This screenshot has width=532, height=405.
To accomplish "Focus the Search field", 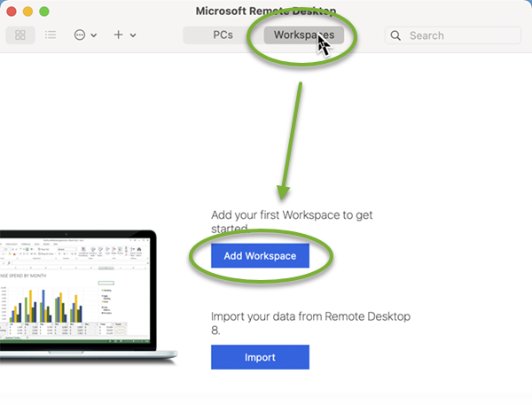I will click(453, 35).
